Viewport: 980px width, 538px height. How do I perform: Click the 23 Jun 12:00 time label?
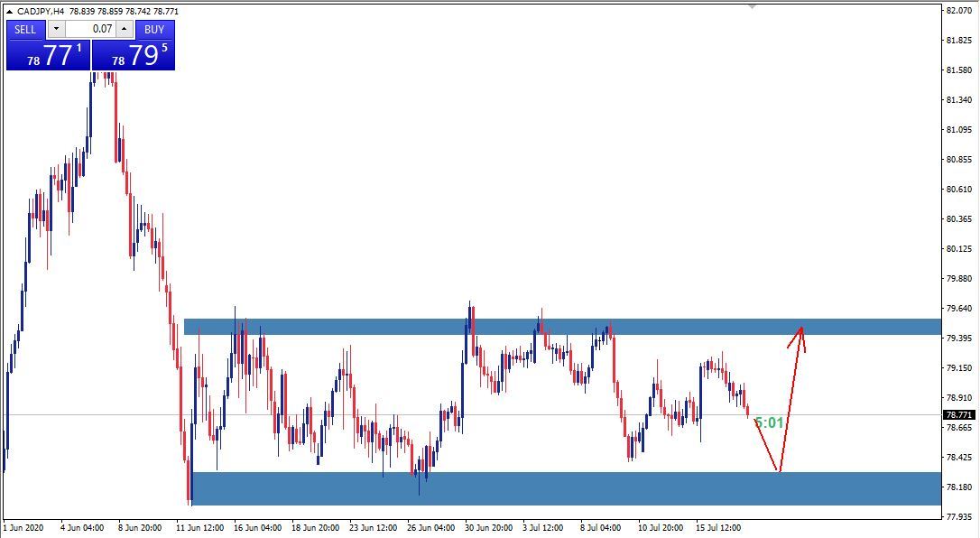pos(373,528)
